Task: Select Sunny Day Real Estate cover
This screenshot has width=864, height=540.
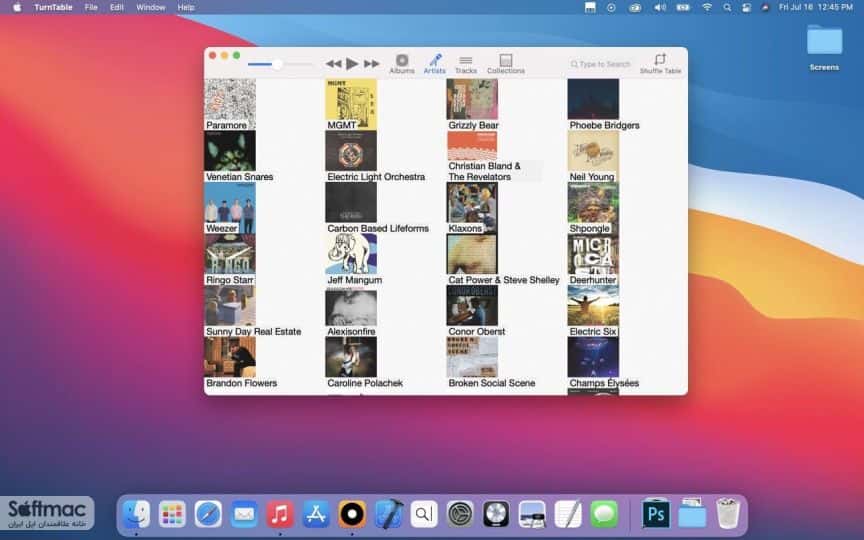Action: tap(230, 306)
